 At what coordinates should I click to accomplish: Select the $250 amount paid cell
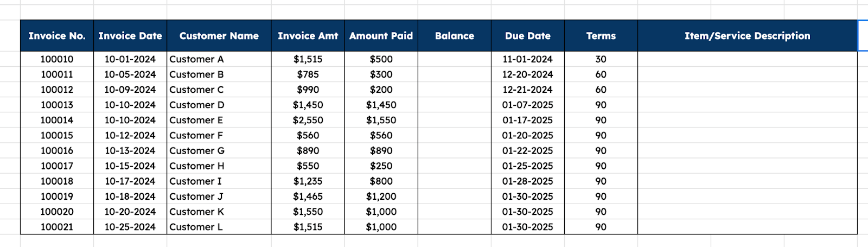click(x=381, y=166)
